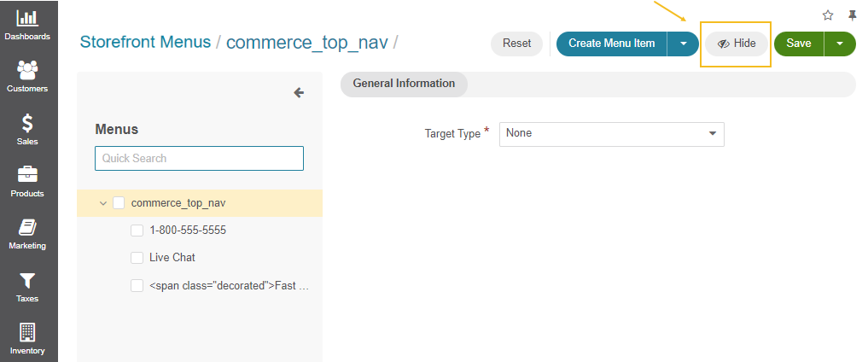Image resolution: width=868 pixels, height=362 pixels.
Task: Check the 1-800-555-5555 menu item checkbox
Action: [137, 231]
